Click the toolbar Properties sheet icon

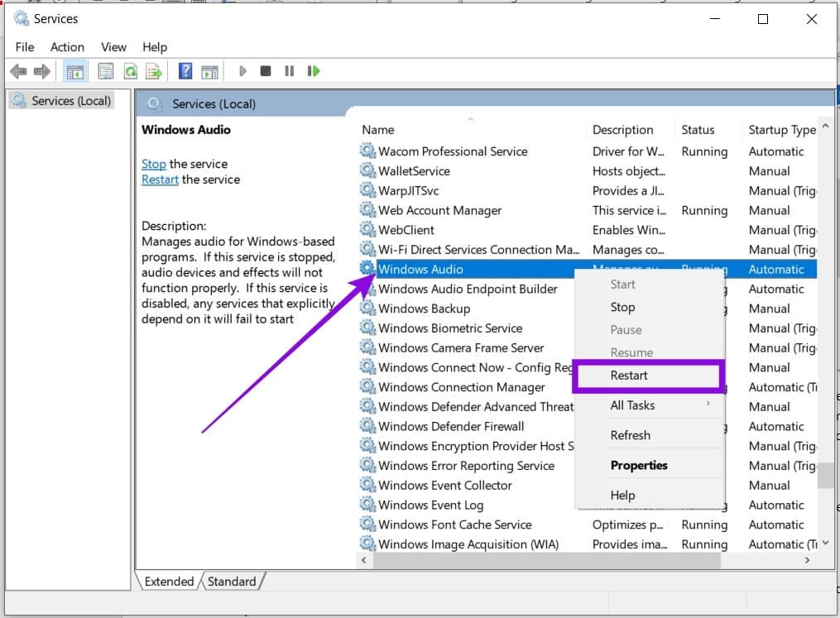point(106,70)
